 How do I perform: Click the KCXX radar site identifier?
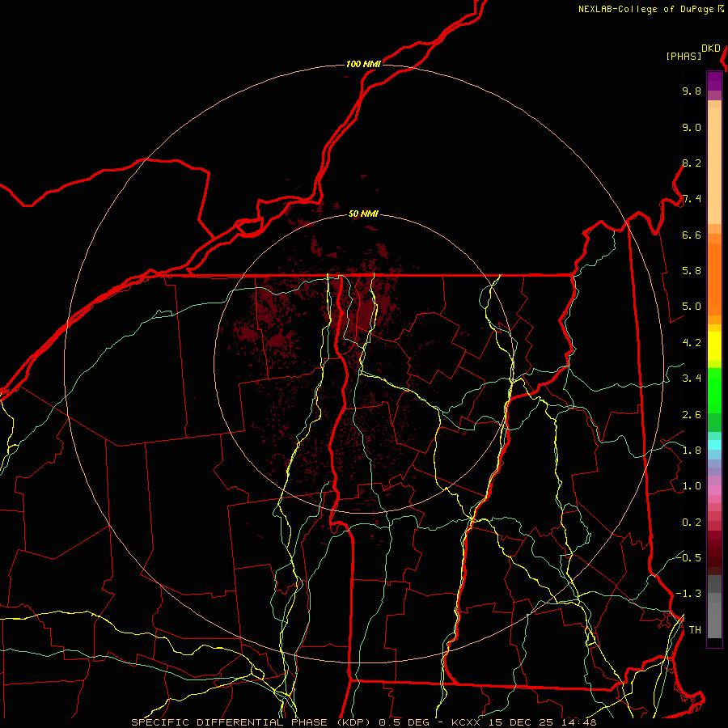[x=466, y=722]
